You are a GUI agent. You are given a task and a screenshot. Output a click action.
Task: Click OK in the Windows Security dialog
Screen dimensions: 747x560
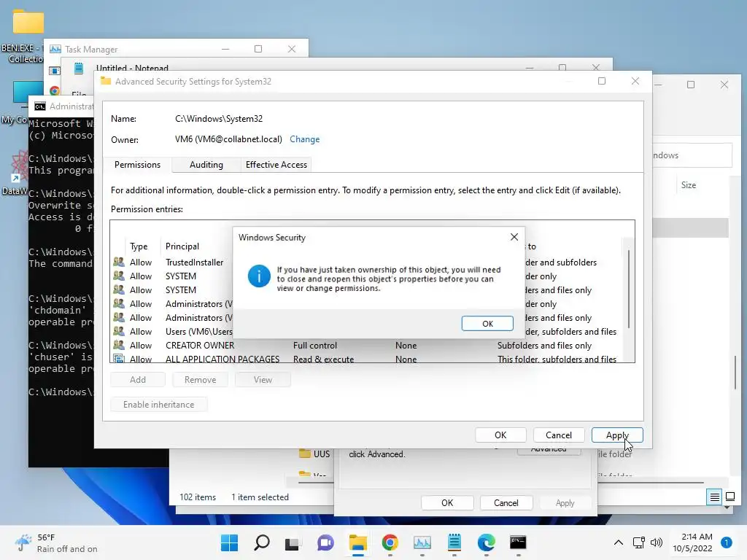pyautogui.click(x=487, y=323)
